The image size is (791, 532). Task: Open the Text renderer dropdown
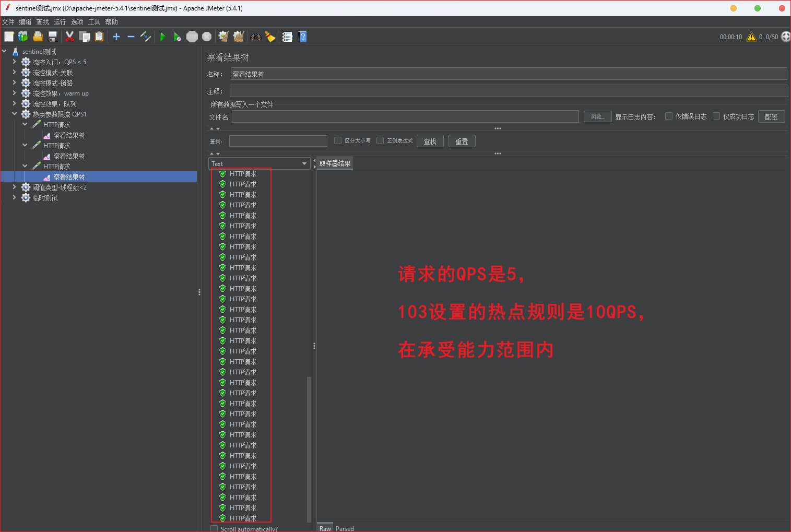(x=259, y=163)
